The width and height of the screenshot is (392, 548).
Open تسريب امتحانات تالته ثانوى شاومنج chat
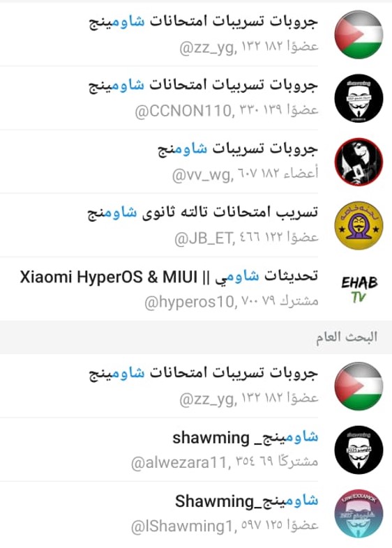coord(203,213)
